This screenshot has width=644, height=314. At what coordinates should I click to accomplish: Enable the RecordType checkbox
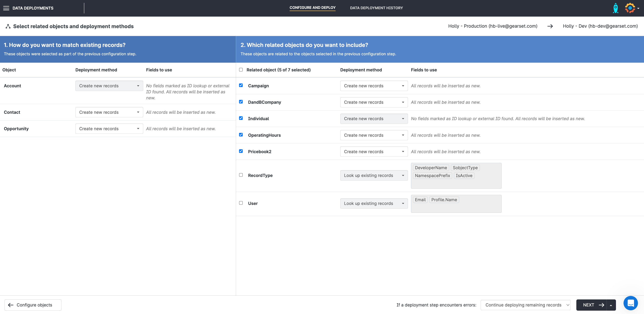pyautogui.click(x=241, y=175)
